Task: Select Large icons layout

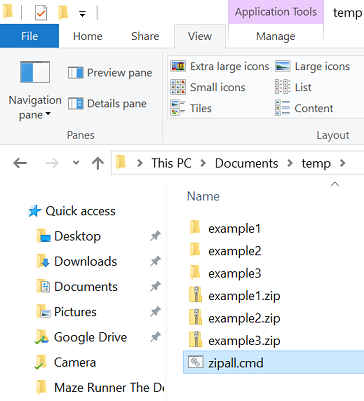Action: click(313, 66)
